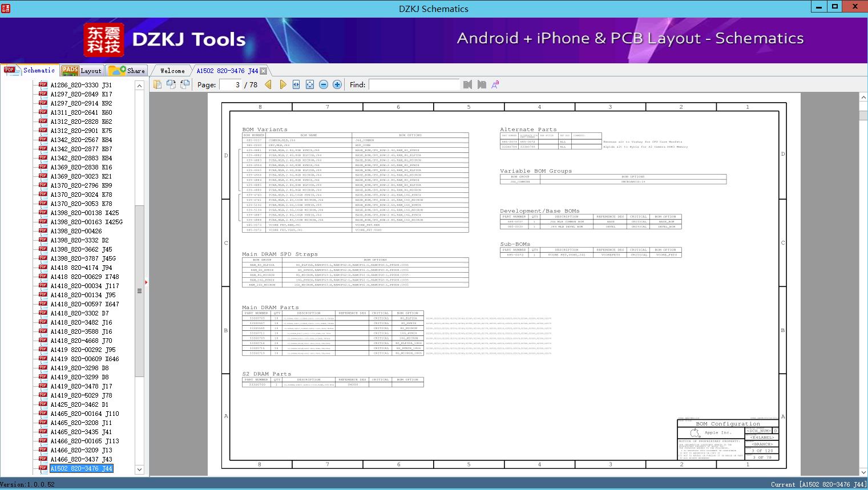
Task: Go to the previous page arrow
Action: [x=268, y=84]
